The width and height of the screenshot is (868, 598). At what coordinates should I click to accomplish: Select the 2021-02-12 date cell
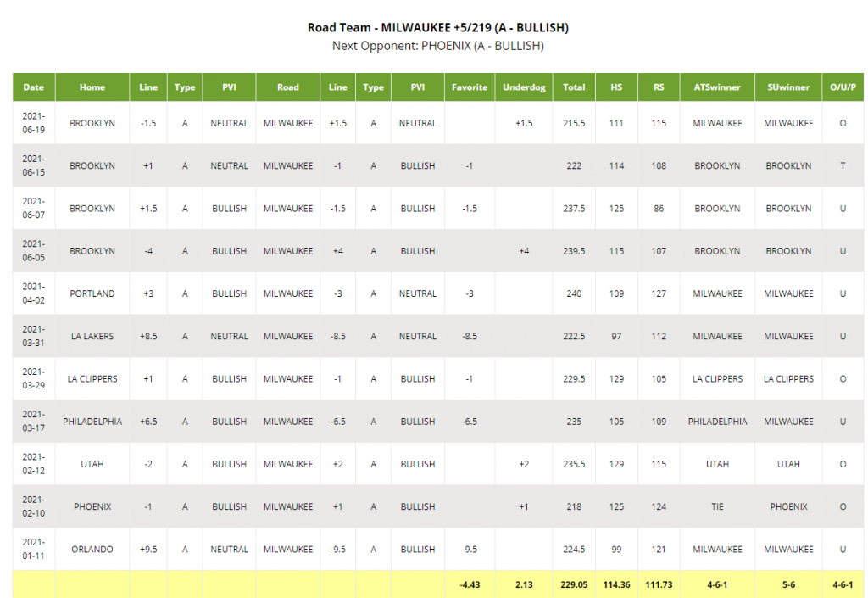point(34,464)
